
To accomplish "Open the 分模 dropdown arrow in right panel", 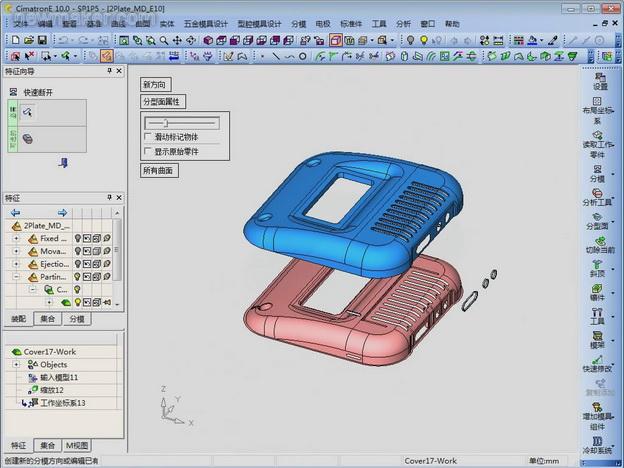I will tap(613, 174).
